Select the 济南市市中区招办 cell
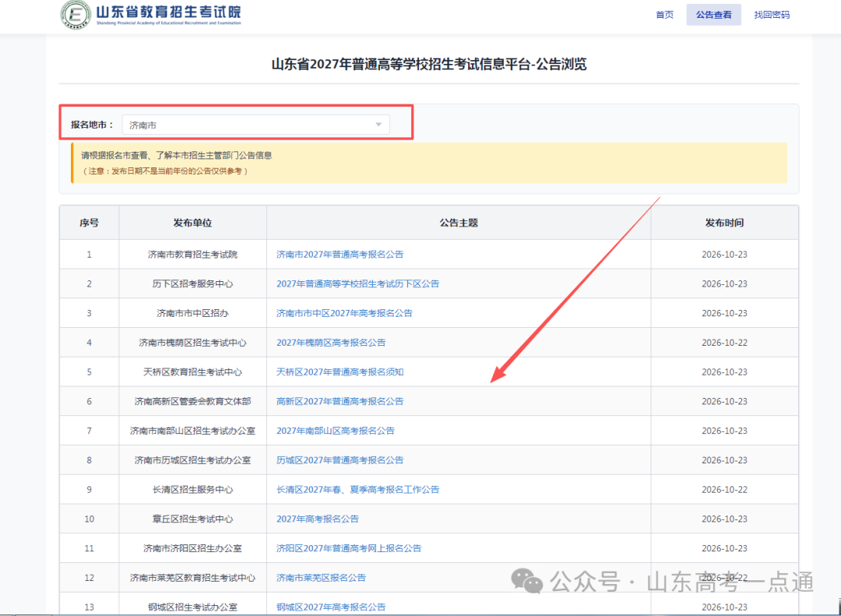Screen dimensions: 841x616 click(x=192, y=313)
